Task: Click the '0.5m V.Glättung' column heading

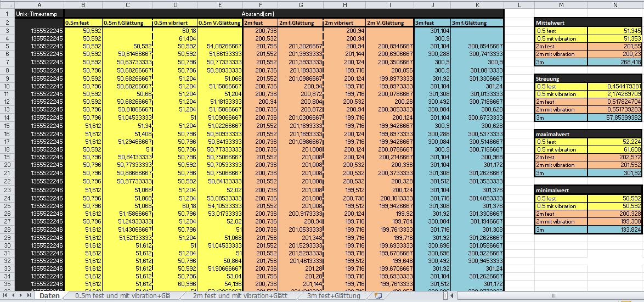Action: pyautogui.click(x=220, y=23)
